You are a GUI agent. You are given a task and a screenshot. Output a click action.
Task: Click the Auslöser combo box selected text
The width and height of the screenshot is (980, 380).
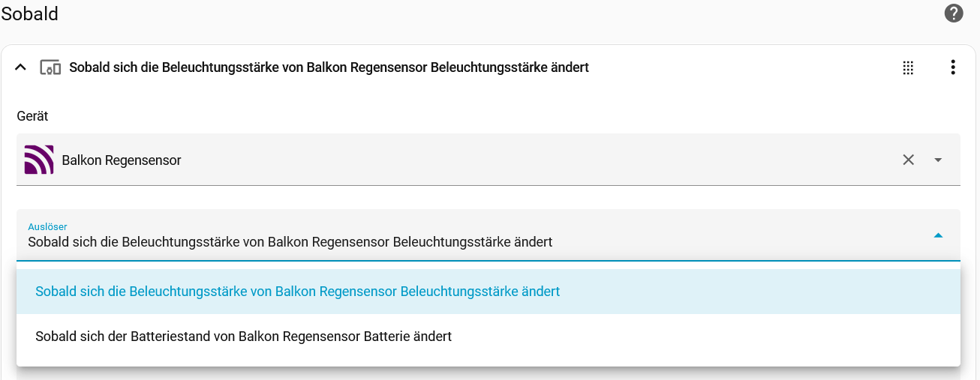(290, 242)
